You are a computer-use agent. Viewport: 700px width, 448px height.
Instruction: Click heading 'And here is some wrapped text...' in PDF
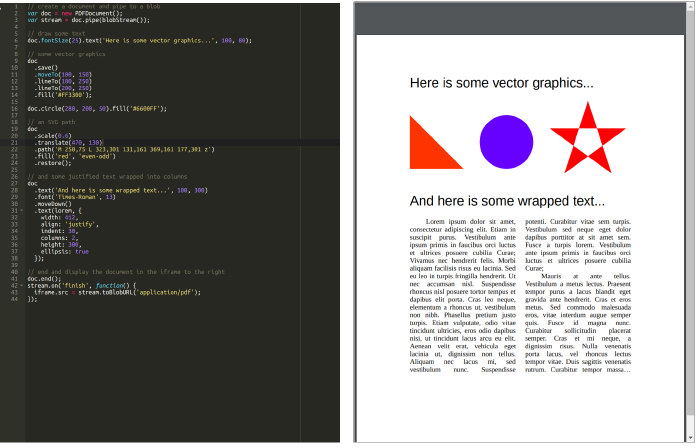507,201
